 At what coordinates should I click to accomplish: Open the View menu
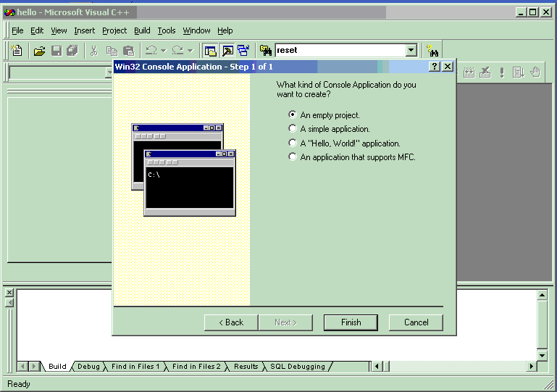[x=59, y=30]
